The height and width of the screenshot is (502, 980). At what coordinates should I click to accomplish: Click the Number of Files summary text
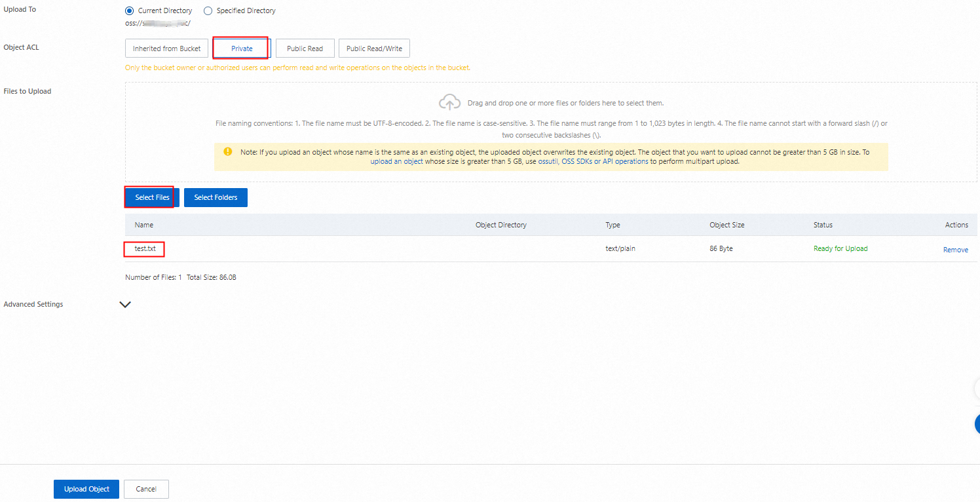(153, 277)
